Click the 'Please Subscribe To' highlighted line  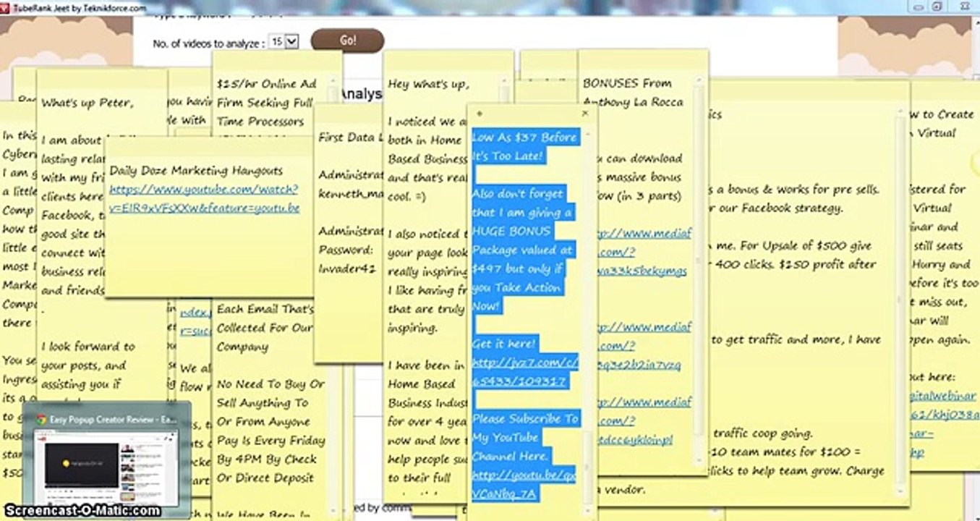pos(526,419)
